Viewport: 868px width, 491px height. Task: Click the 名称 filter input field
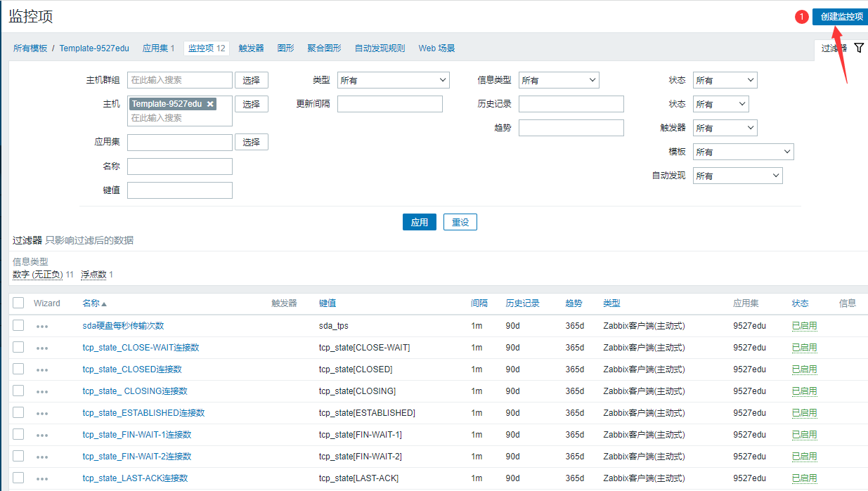(180, 166)
